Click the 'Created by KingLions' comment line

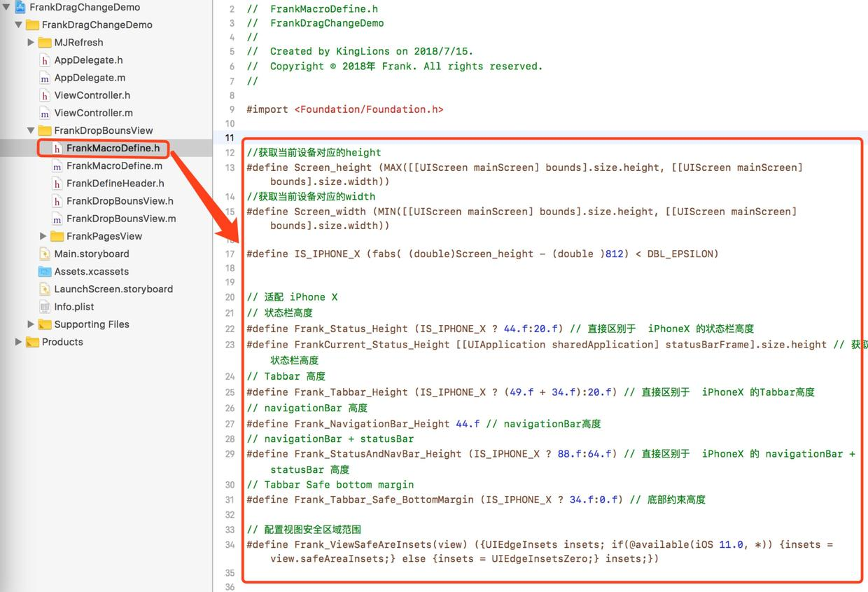[360, 51]
